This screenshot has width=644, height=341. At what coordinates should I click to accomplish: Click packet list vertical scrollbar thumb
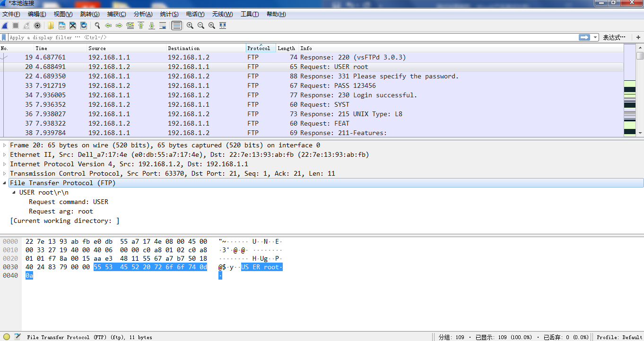point(640,56)
